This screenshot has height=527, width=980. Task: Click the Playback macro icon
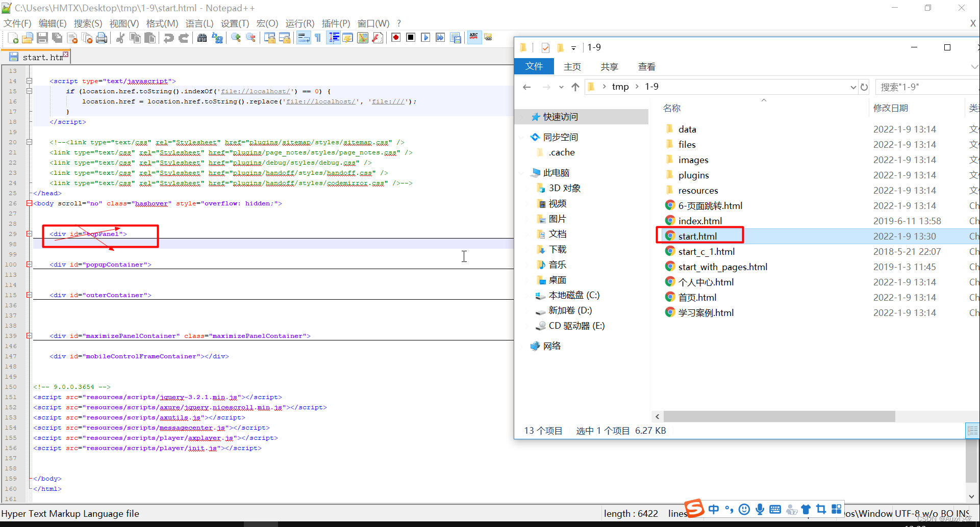(425, 38)
